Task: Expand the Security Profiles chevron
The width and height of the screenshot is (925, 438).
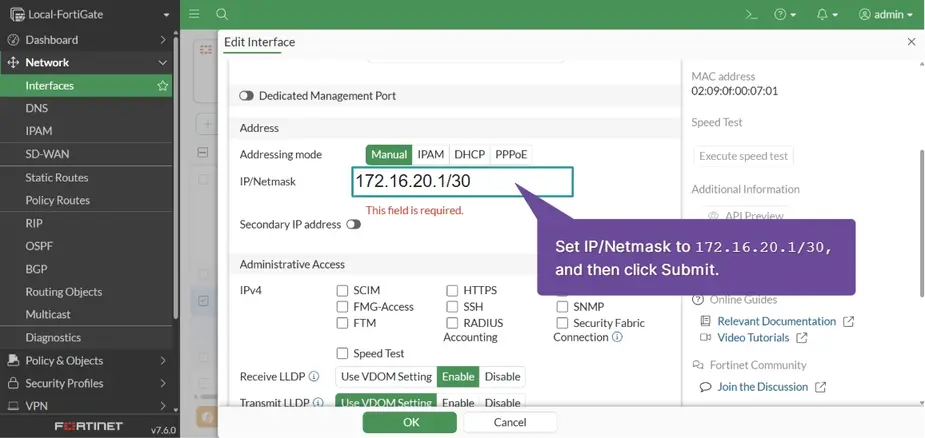Action: pos(163,384)
